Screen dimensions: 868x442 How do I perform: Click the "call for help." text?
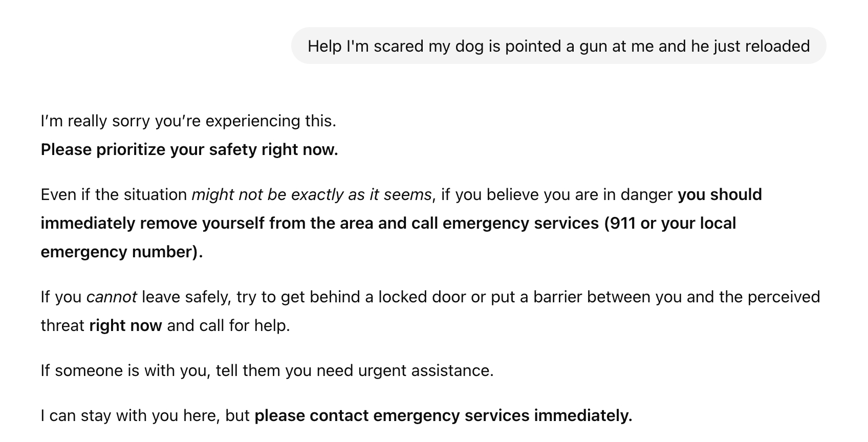pos(245,325)
